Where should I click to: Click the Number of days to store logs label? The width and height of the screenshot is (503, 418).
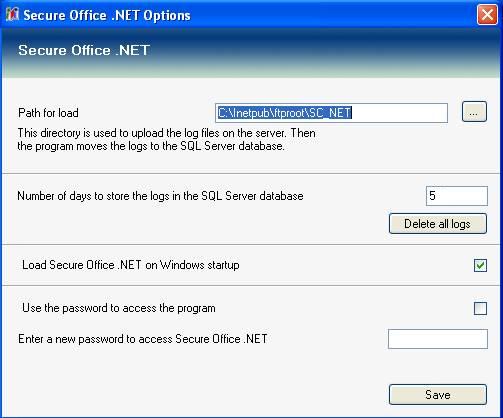160,196
